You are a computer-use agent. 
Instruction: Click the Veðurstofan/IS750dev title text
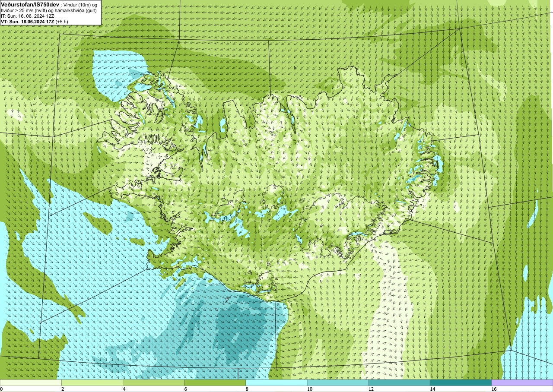click(30, 4)
